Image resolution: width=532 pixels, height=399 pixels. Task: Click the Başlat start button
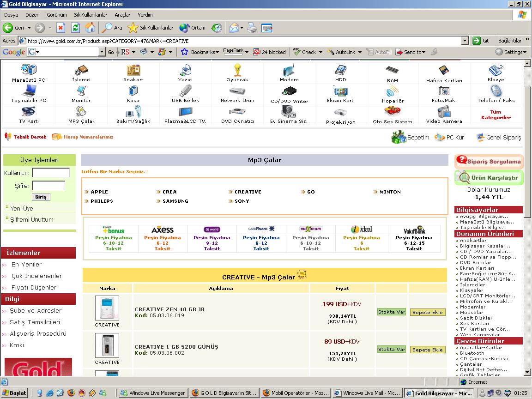14,393
